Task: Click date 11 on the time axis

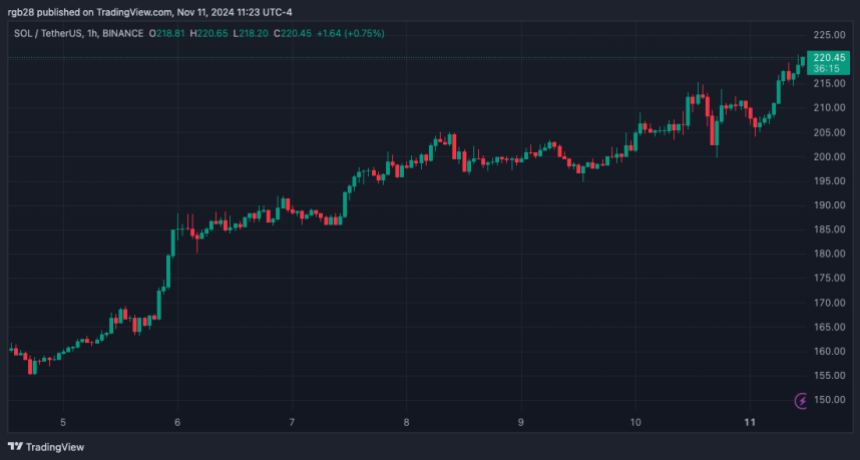Action: coord(750,423)
